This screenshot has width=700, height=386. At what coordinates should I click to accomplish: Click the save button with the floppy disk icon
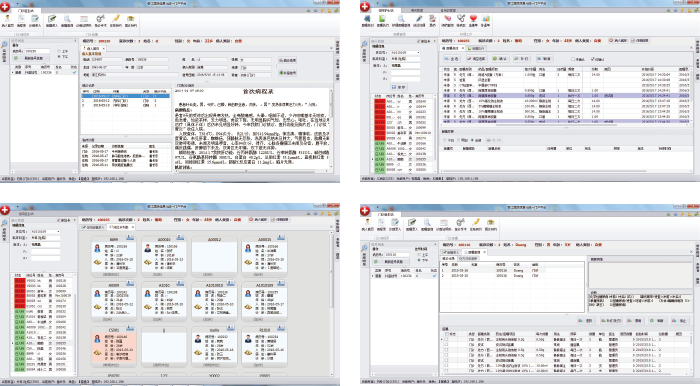point(398,87)
